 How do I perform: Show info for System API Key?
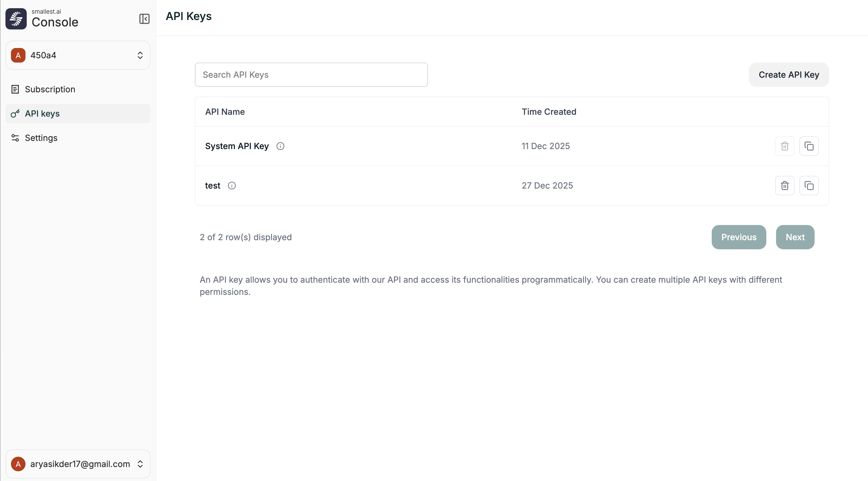(280, 146)
